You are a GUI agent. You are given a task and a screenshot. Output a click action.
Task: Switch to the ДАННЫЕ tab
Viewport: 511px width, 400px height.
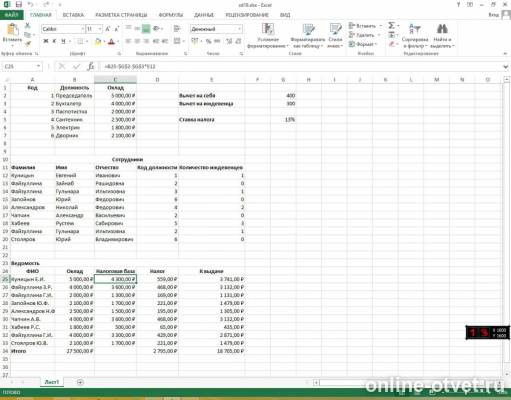pyautogui.click(x=204, y=15)
